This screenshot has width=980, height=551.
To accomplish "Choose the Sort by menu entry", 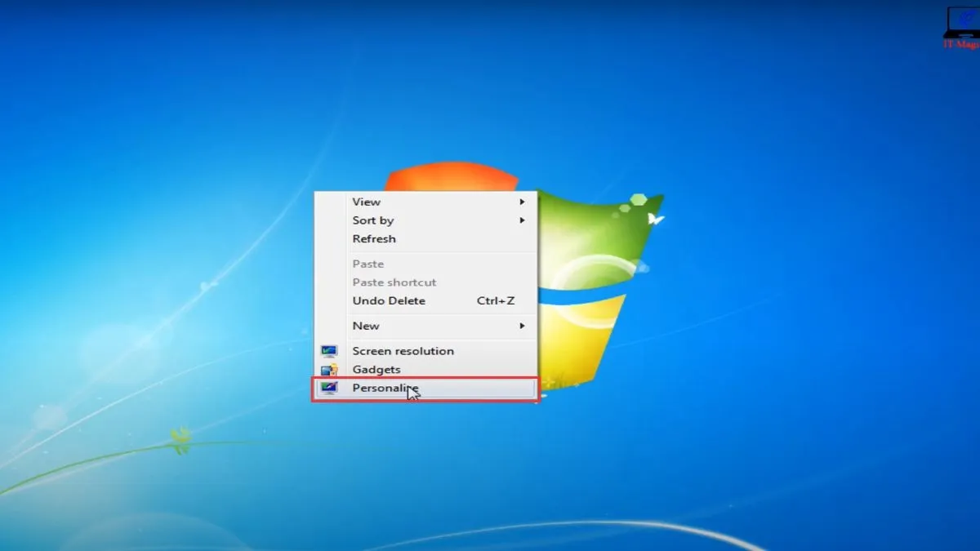I will [372, 220].
